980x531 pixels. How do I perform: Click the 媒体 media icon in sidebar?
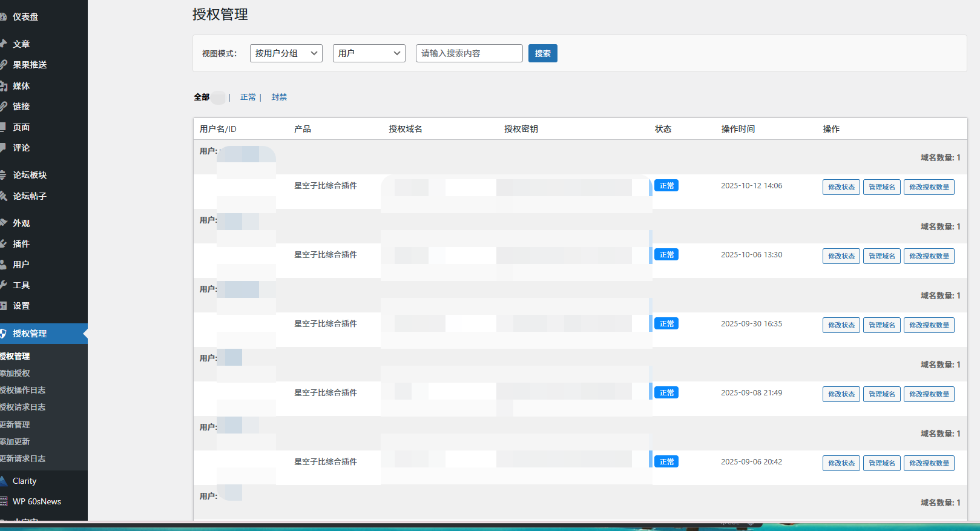click(x=3, y=86)
